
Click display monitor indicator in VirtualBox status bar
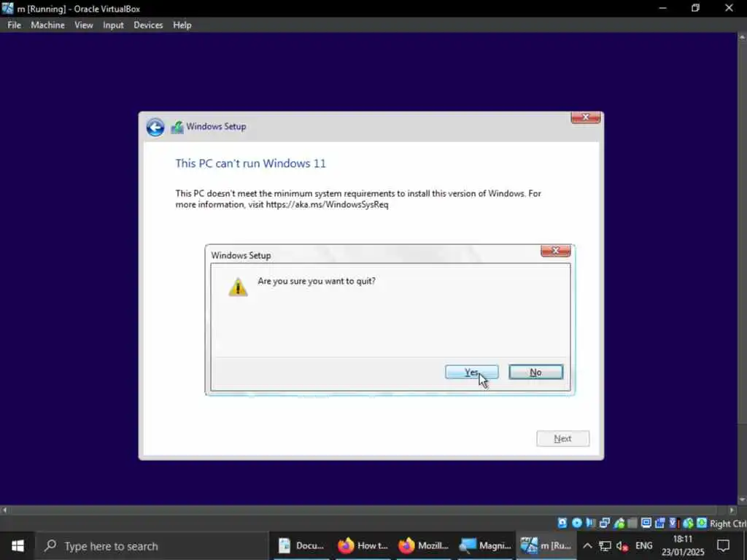point(646,523)
